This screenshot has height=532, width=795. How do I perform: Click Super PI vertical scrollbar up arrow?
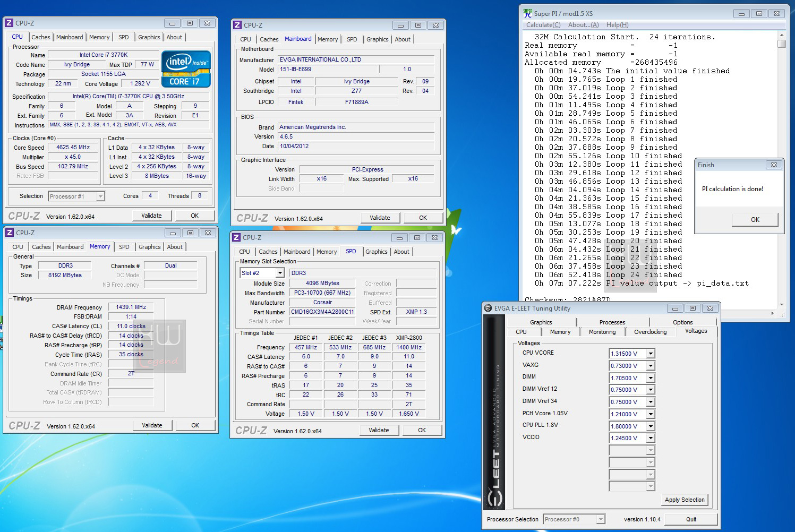[x=781, y=35]
